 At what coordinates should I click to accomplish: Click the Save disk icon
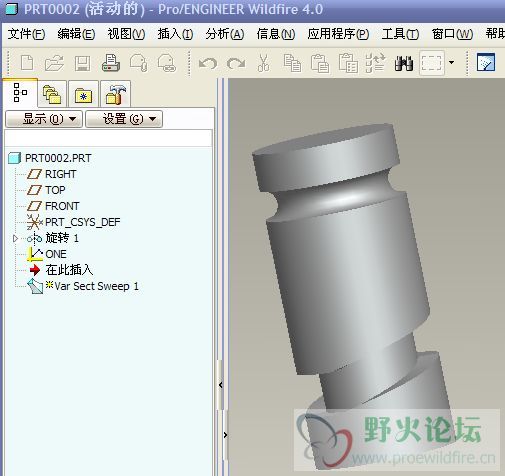pyautogui.click(x=82, y=63)
